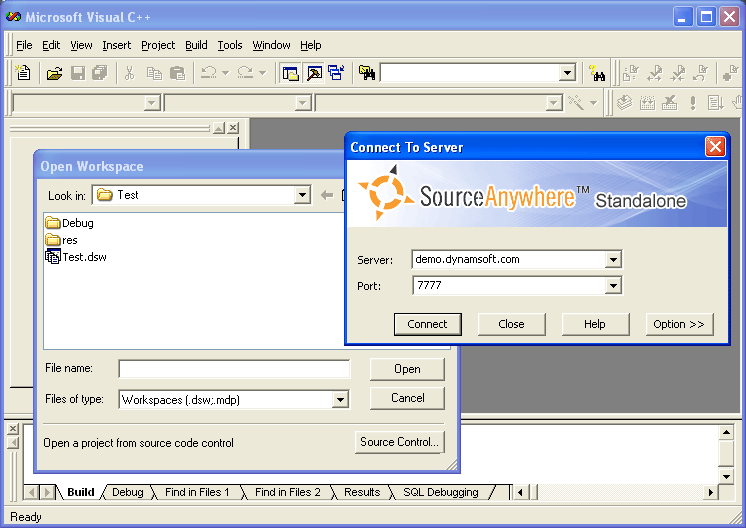Click the Open folder toolbar icon
The width and height of the screenshot is (746, 528).
point(55,73)
